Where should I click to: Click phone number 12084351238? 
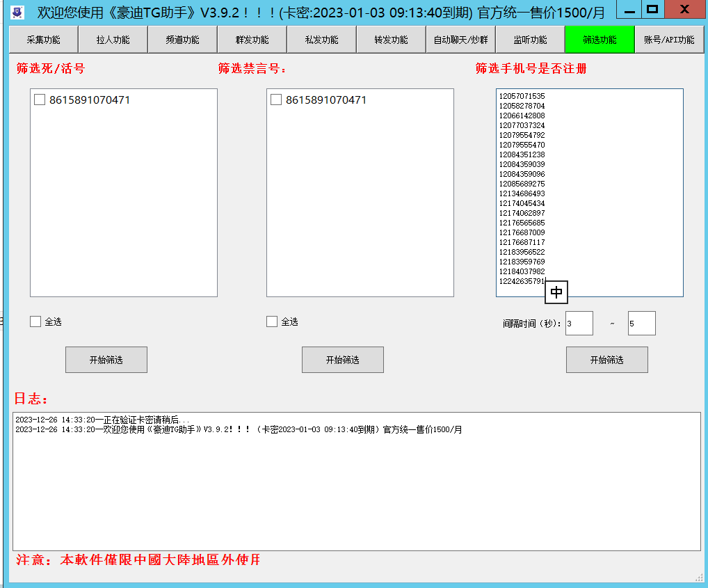click(x=522, y=154)
